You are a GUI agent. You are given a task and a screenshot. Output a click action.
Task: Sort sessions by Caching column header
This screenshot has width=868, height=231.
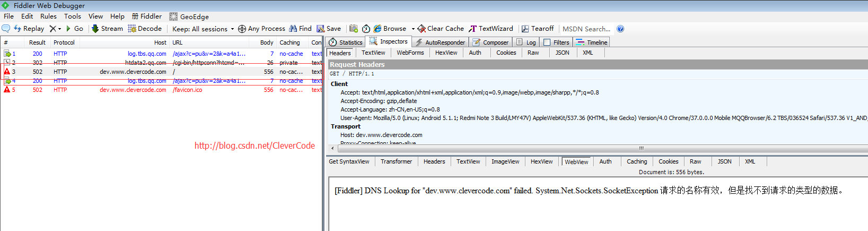tap(292, 42)
